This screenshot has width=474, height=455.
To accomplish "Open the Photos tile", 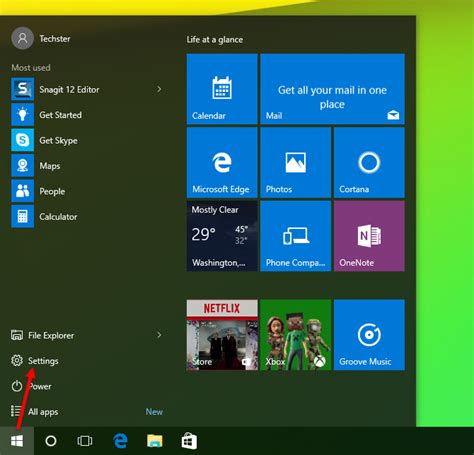I will (x=296, y=163).
